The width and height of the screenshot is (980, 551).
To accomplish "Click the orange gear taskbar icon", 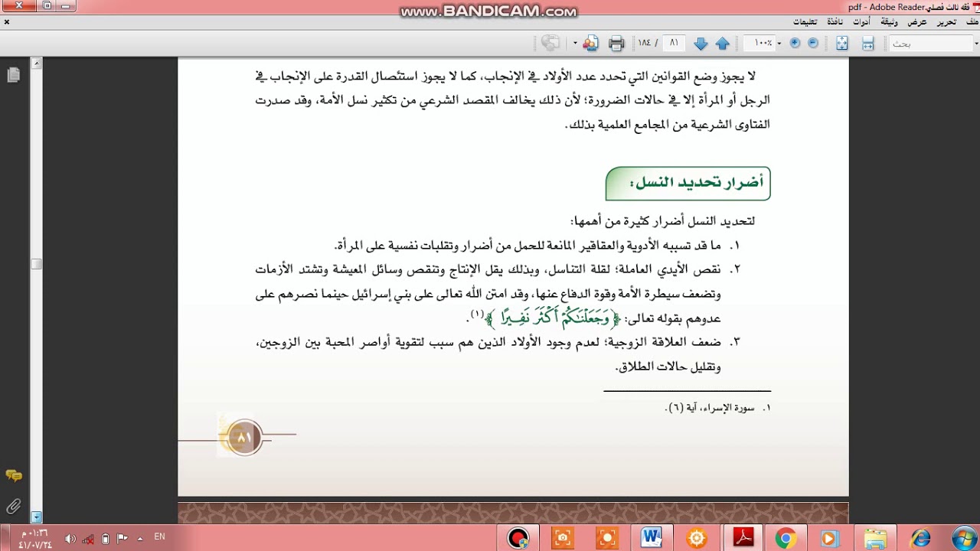I will pos(697,538).
